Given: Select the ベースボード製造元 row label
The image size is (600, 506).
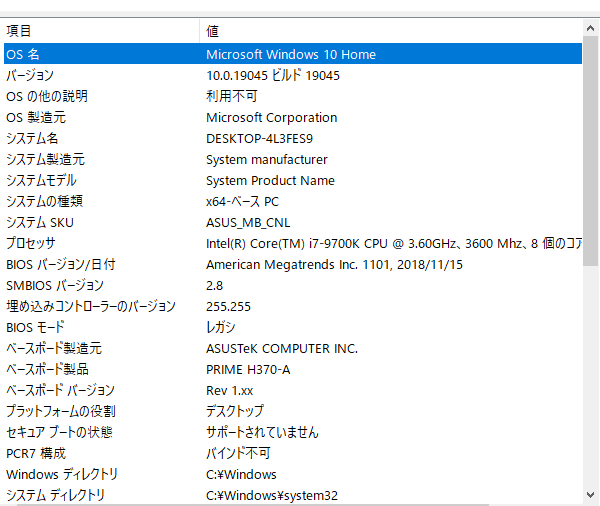Looking at the screenshot, I should tap(54, 348).
